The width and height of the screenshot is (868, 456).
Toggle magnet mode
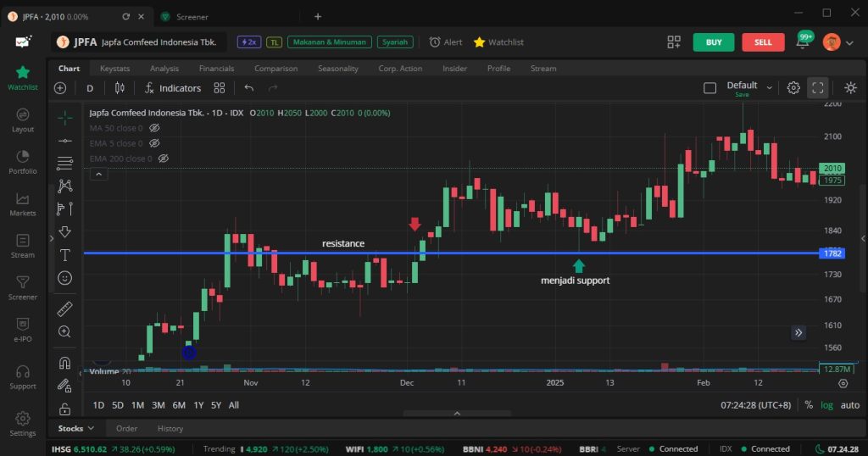click(64, 363)
